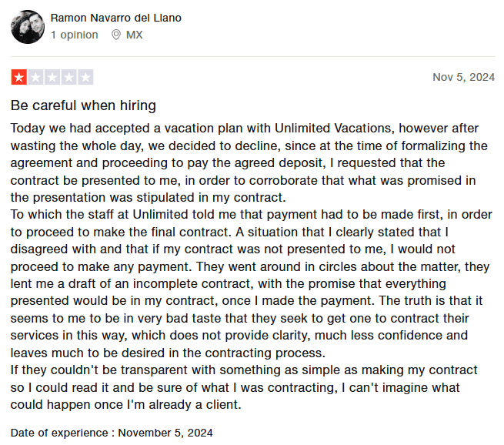The width and height of the screenshot is (504, 445).
Task: Open the "Be careful when hiring" review title
Action: (83, 105)
